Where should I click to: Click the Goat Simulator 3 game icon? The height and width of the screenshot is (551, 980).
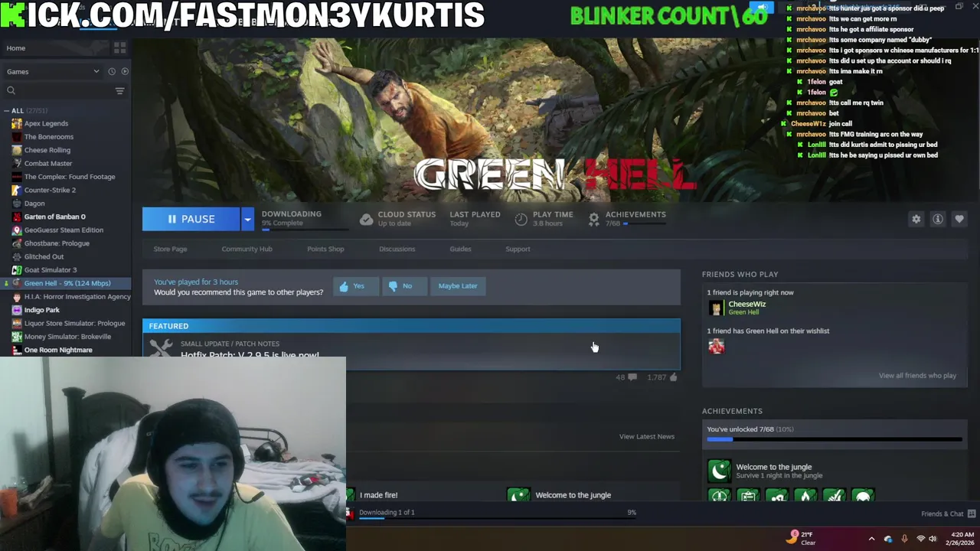tap(17, 269)
